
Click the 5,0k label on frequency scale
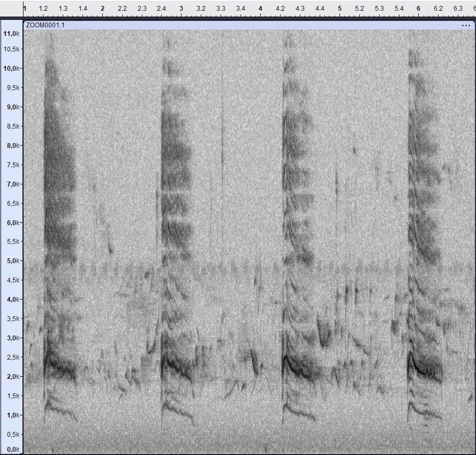(13, 261)
